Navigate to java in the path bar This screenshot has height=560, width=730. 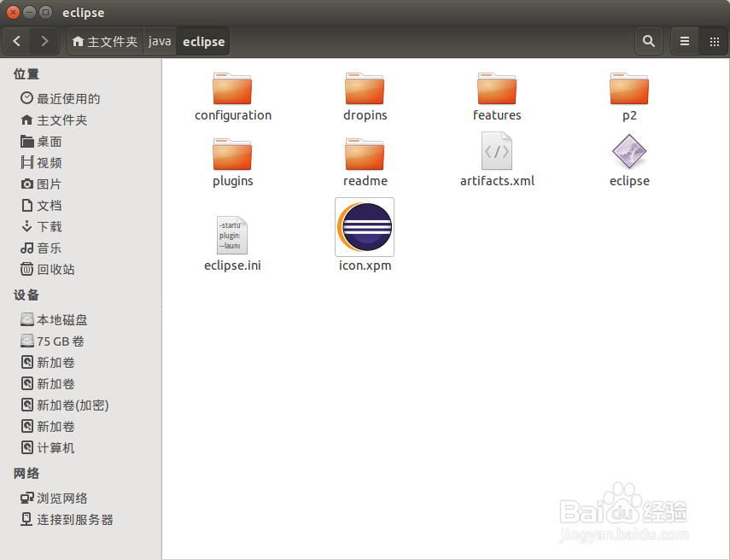pos(160,42)
